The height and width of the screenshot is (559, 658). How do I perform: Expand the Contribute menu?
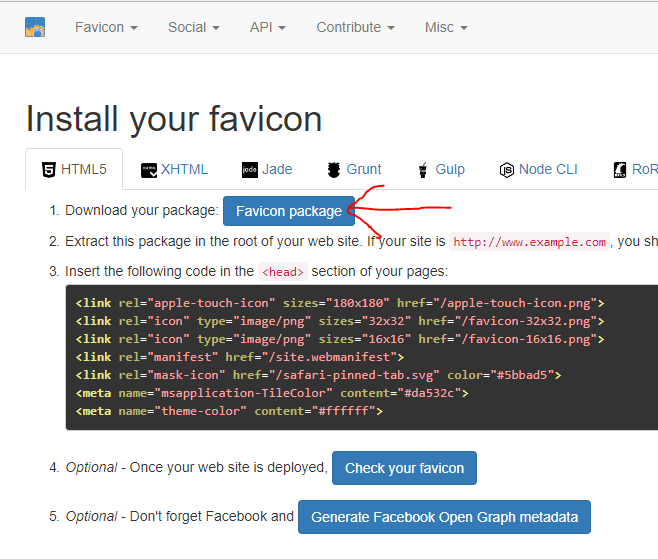(x=355, y=27)
